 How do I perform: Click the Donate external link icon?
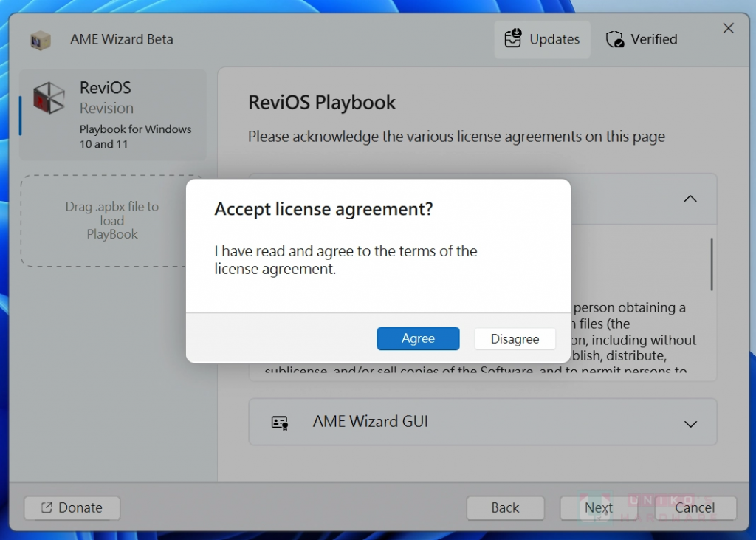(x=47, y=507)
